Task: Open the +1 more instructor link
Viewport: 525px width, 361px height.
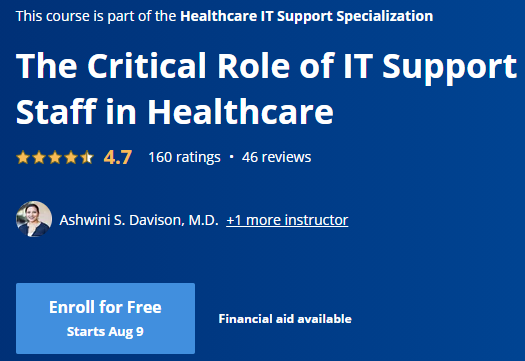Action: [287, 220]
